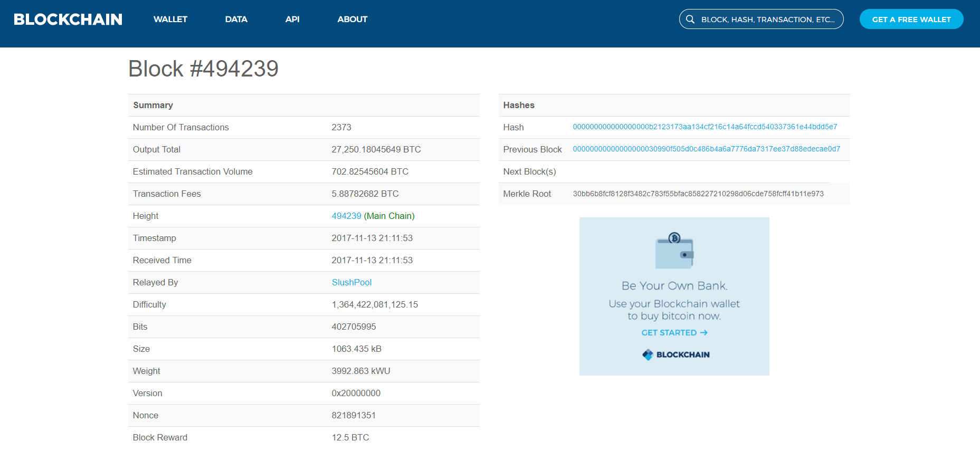Click the Number Of Transactions label
The height and width of the screenshot is (451, 980).
(x=181, y=127)
